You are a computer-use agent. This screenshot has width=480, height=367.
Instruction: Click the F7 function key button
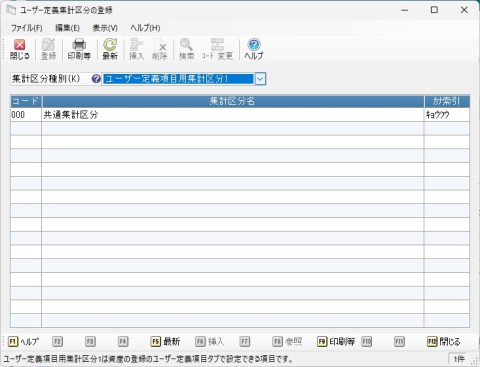245,341
